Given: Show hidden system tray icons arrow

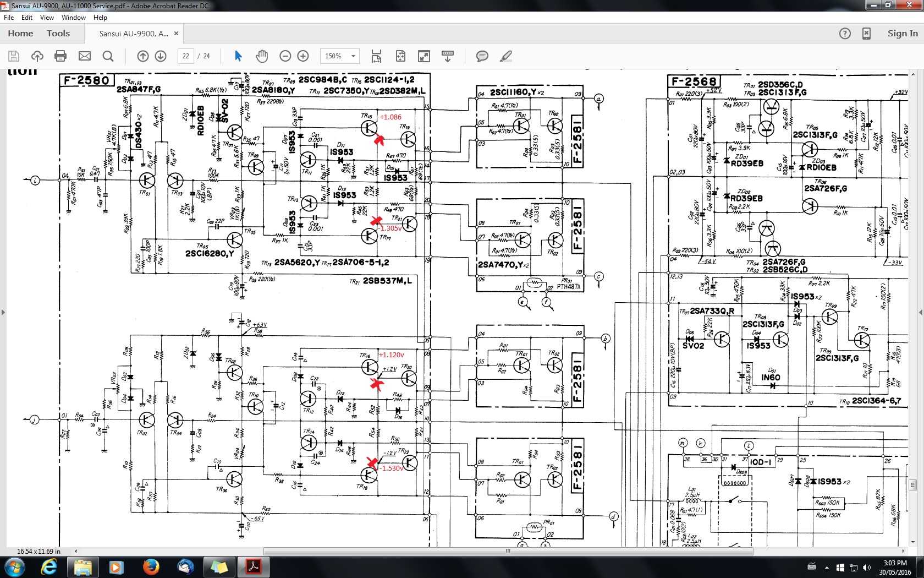Looking at the screenshot, I should [x=827, y=568].
